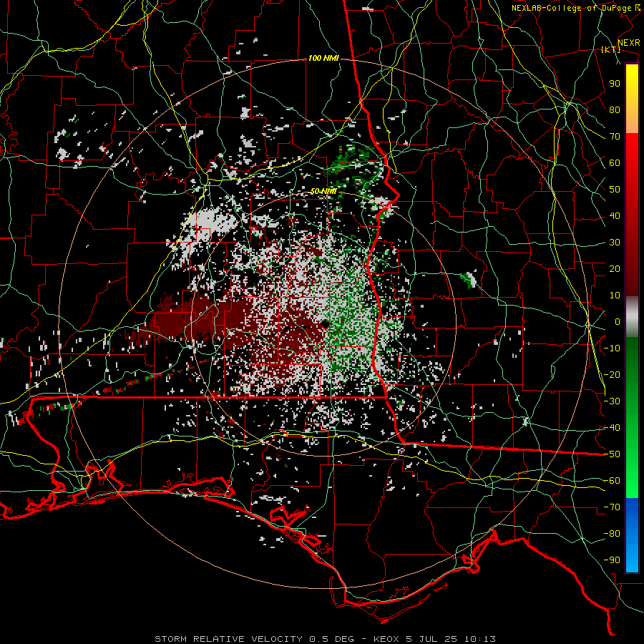644x644 pixels.
Task: Select the 70 value on the velocity scale
Action: click(615, 137)
